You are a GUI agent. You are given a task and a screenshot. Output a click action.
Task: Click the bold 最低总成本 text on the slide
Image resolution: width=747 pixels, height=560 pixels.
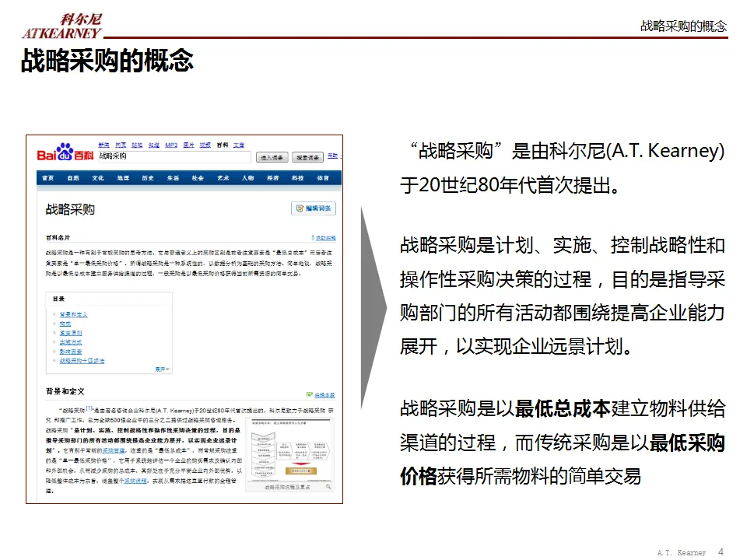pyautogui.click(x=563, y=409)
